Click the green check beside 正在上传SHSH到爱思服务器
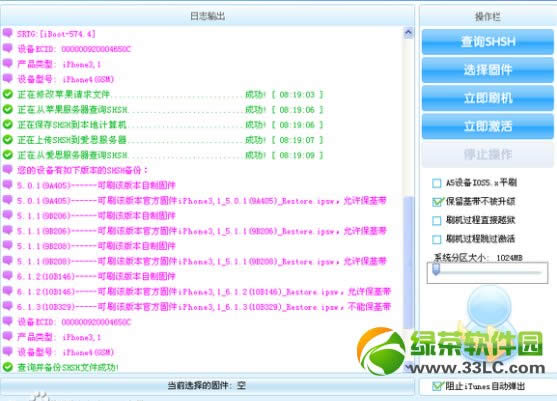The height and width of the screenshot is (401, 557). click(7, 140)
